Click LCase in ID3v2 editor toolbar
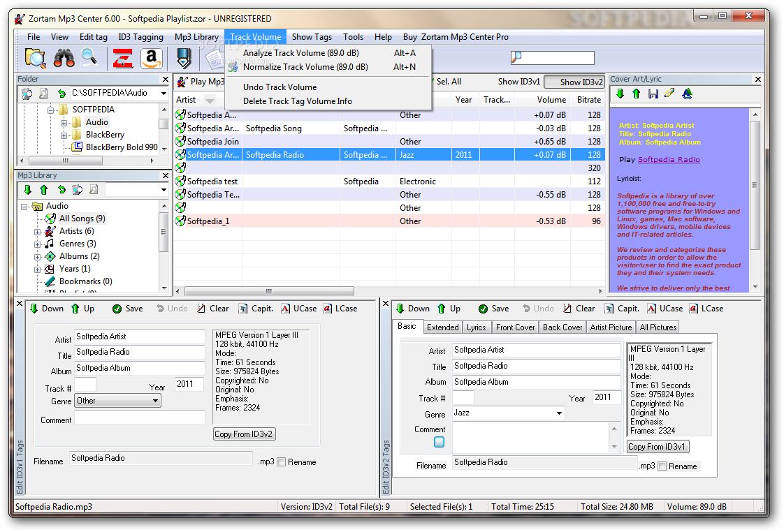The width and height of the screenshot is (784, 532). (706, 309)
